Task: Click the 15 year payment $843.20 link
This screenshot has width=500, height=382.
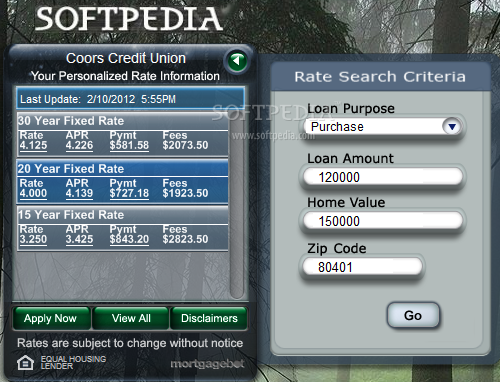Action: point(129,239)
